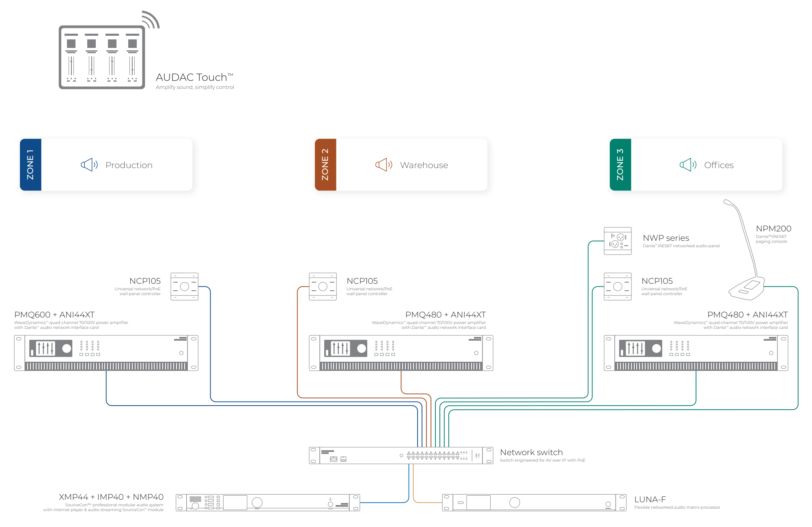Click the port row on the Network switch

(x=437, y=456)
